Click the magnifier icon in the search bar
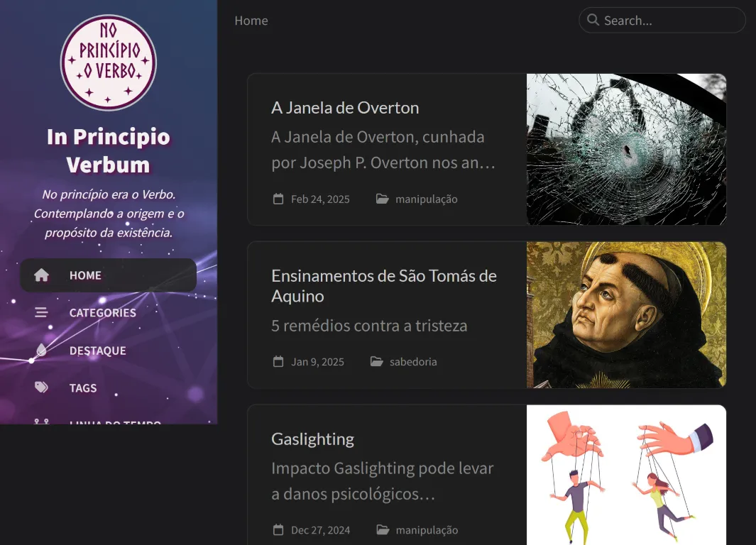The width and height of the screenshot is (756, 545). tap(593, 20)
